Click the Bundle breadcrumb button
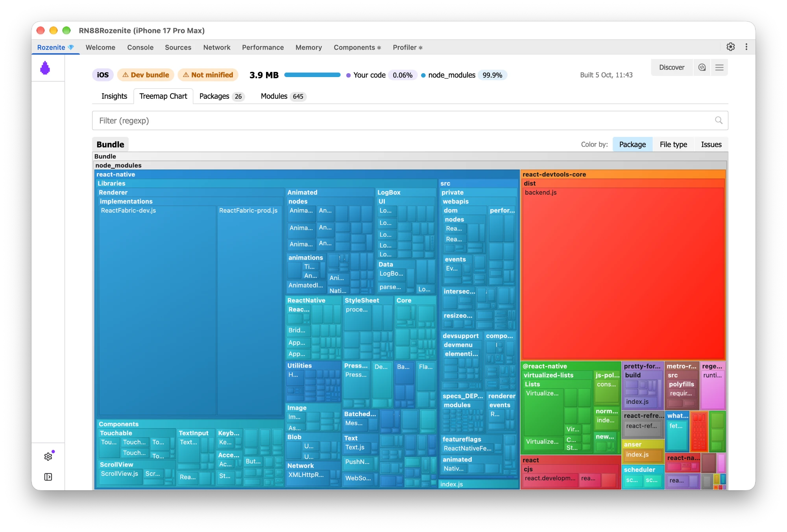Screen dimensions: 787x532 110,144
